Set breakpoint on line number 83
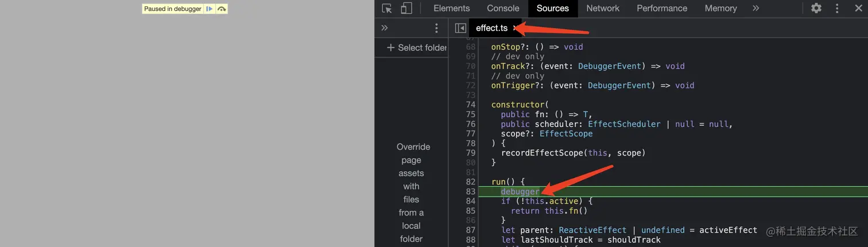The height and width of the screenshot is (247, 868). click(471, 191)
